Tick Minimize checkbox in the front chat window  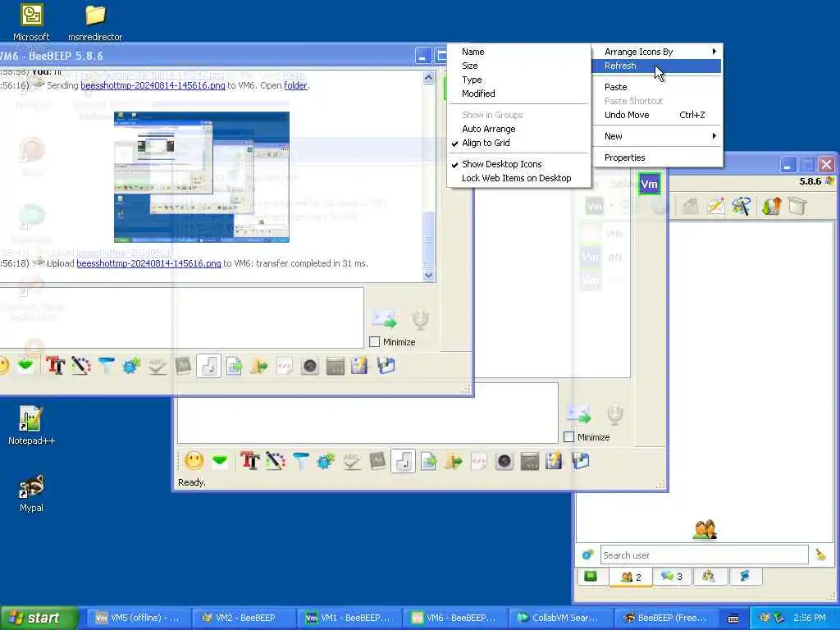tap(569, 437)
